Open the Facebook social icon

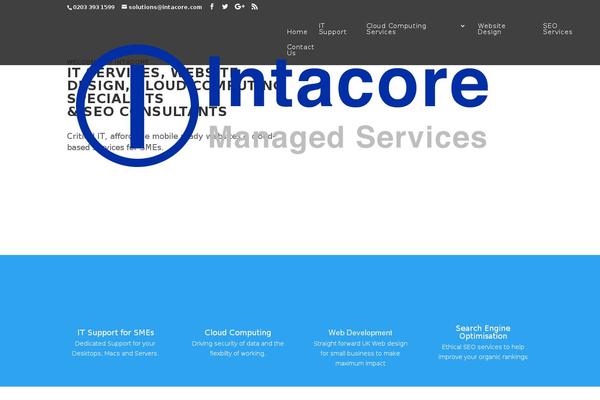coord(212,7)
